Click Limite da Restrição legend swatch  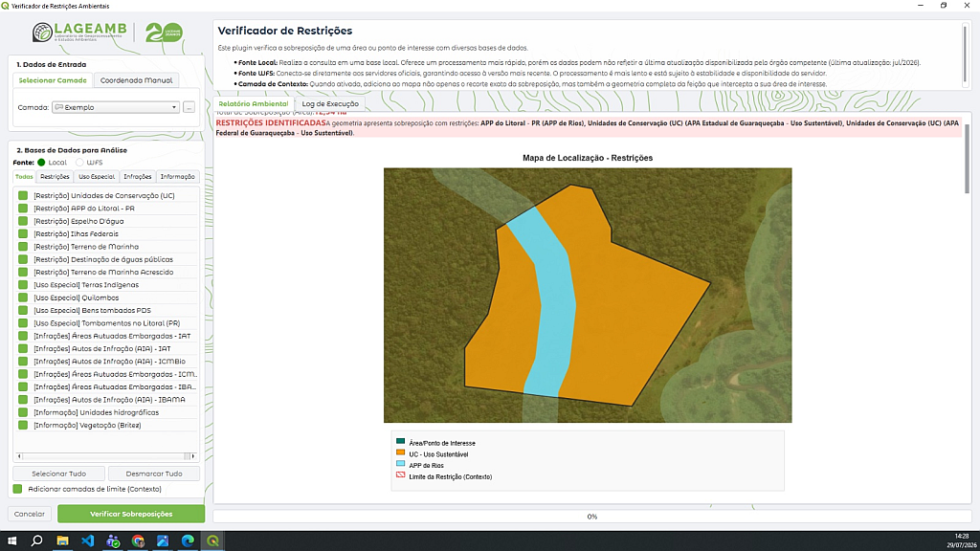coord(401,474)
